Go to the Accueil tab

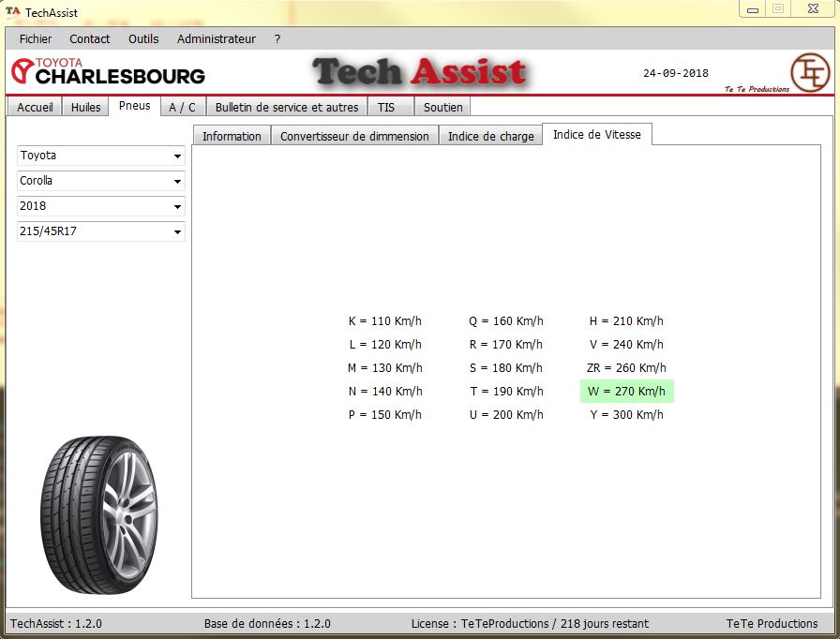tap(35, 108)
